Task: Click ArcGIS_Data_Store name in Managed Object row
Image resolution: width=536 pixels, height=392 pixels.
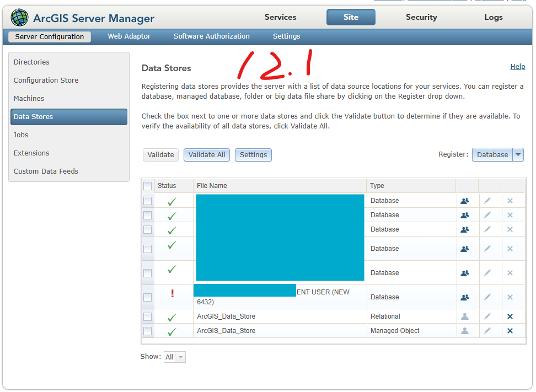Action: (x=226, y=331)
